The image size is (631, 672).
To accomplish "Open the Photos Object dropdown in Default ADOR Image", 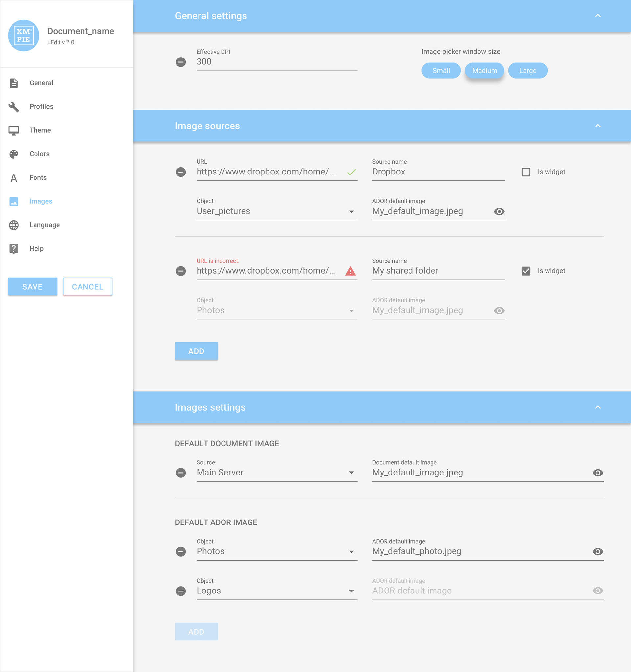I will tap(277, 551).
